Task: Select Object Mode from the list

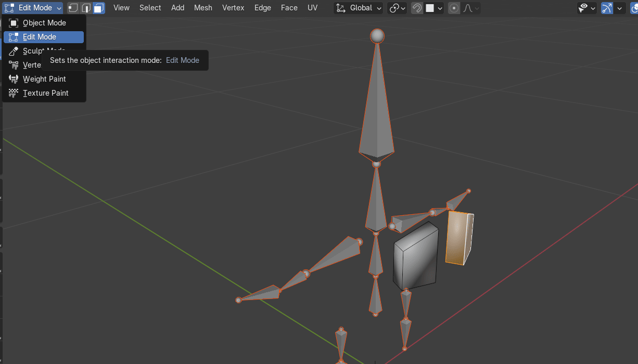Action: (x=44, y=23)
